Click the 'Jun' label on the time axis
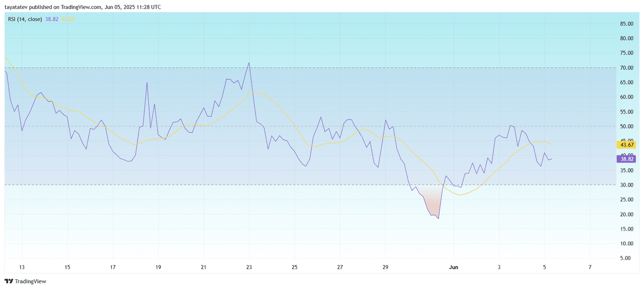Image resolution: width=644 pixels, height=289 pixels. [454, 267]
